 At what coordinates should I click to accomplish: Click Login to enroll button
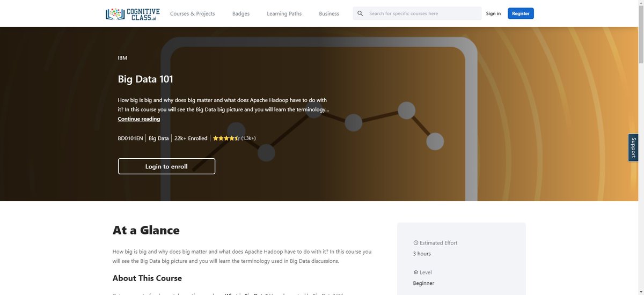click(166, 166)
